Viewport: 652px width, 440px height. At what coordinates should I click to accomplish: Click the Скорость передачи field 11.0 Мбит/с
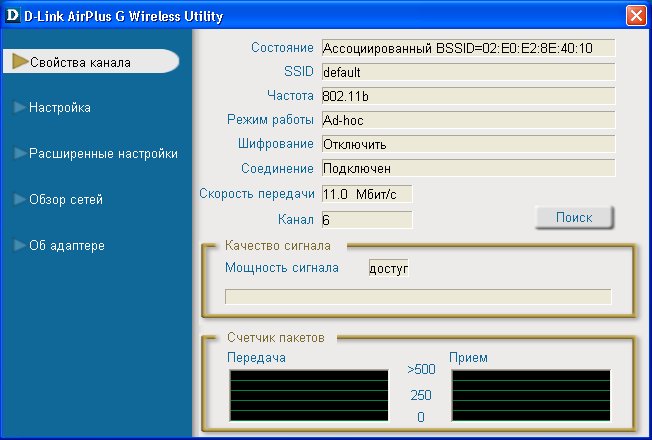pyautogui.click(x=367, y=194)
